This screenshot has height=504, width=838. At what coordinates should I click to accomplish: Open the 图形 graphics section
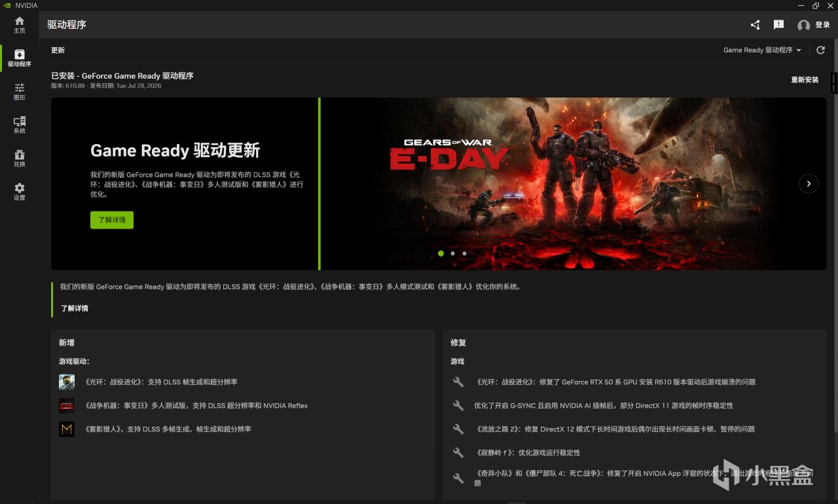(20, 92)
